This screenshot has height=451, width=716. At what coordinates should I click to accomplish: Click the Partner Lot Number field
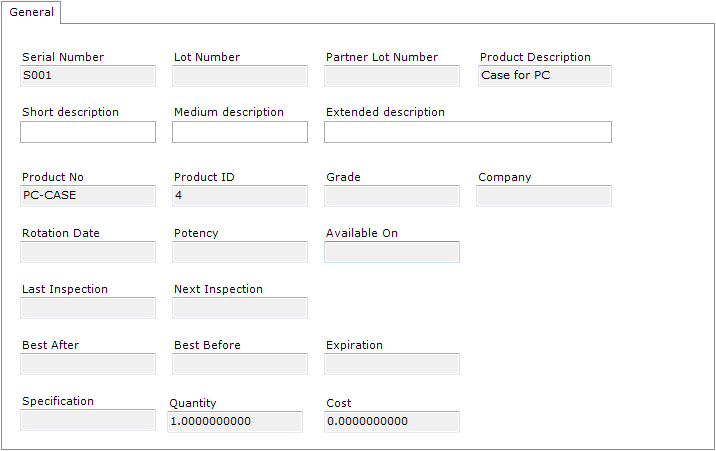392,76
